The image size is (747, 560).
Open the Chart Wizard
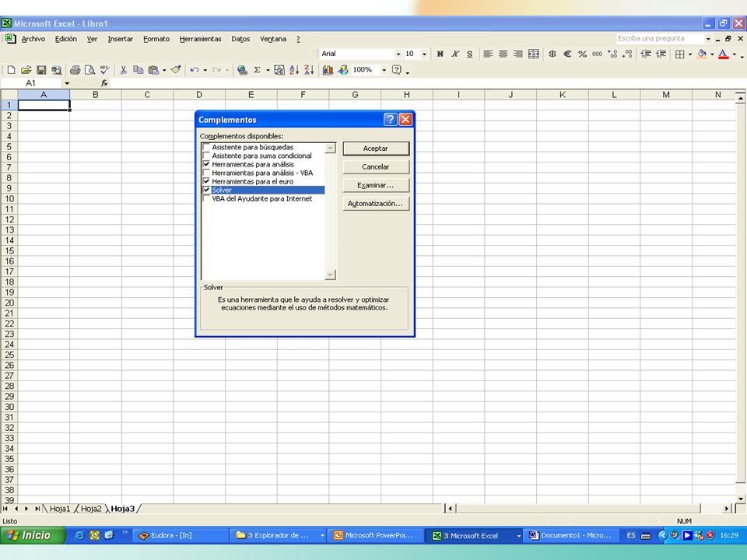(x=328, y=70)
